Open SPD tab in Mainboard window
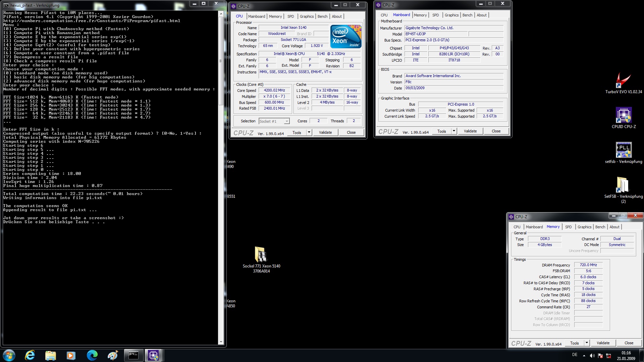Screen dimensions: 644x362 pos(435,15)
